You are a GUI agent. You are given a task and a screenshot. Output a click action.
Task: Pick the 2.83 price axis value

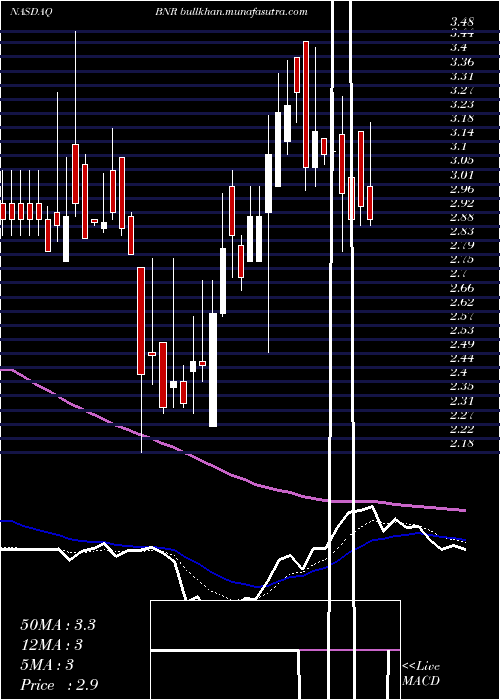click(462, 231)
